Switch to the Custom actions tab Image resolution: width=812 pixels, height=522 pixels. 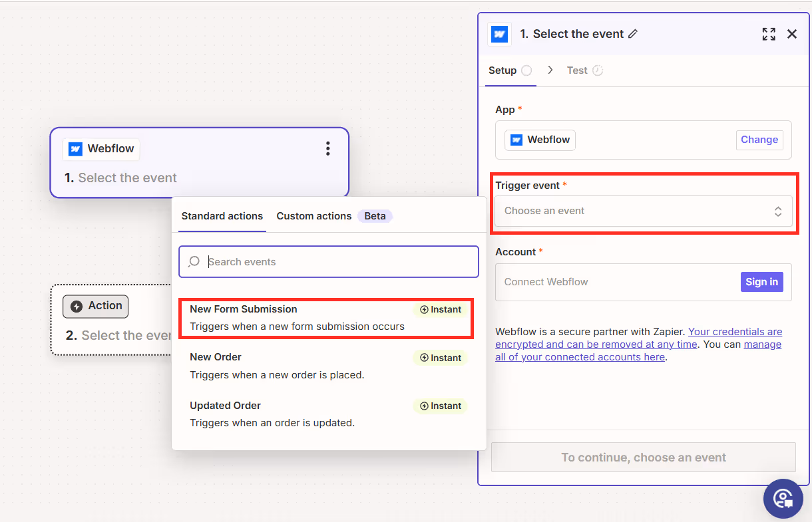[x=314, y=216]
